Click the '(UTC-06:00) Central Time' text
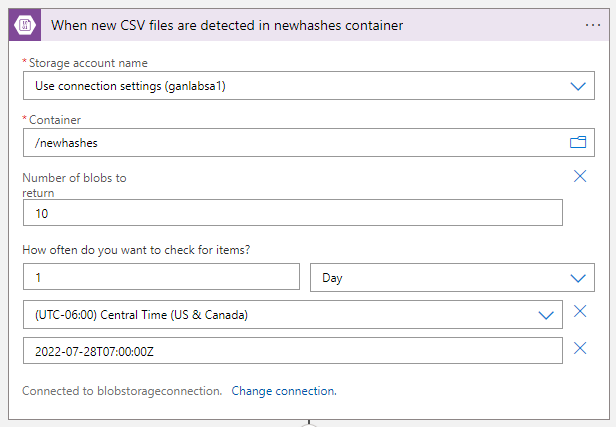This screenshot has width=616, height=427. click(x=141, y=315)
